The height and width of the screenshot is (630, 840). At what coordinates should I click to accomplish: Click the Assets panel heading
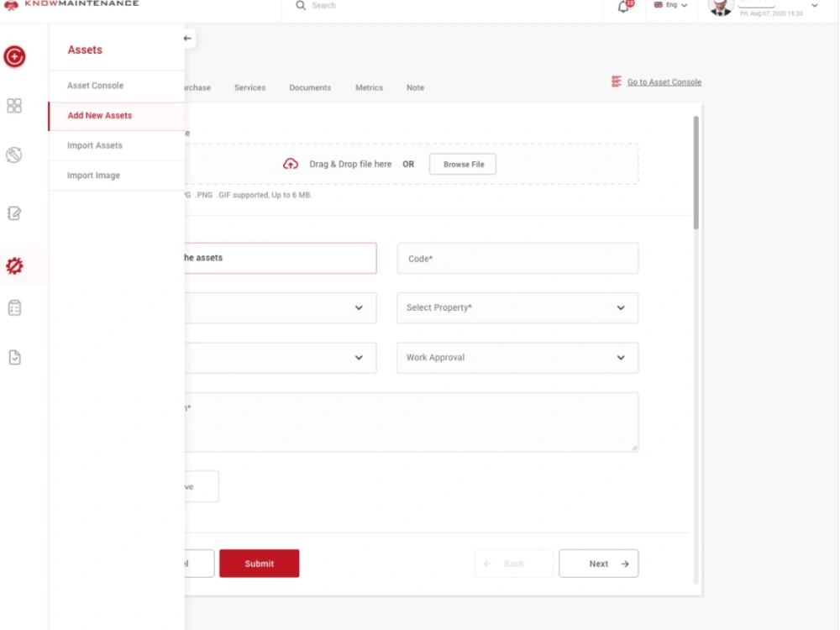coord(85,50)
